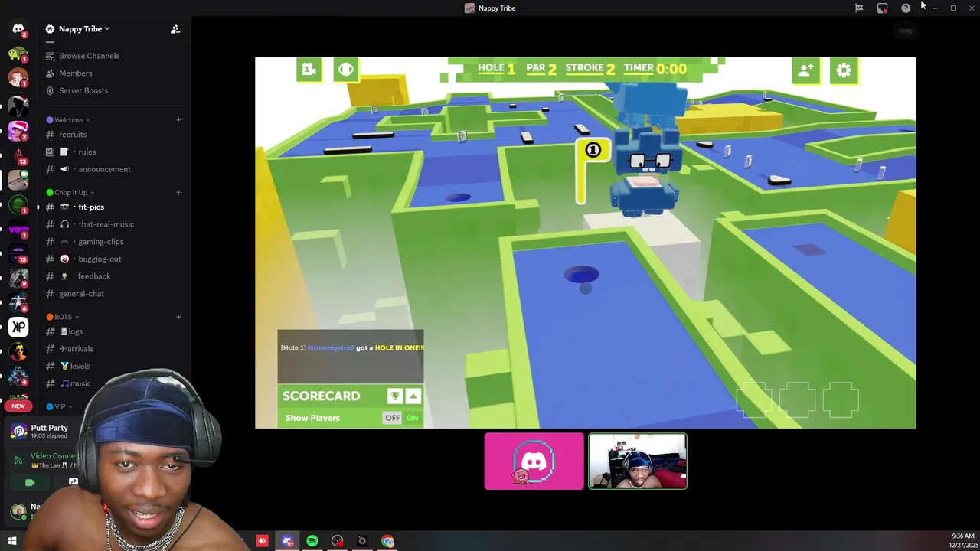Open OBS Studio from the taskbar
The image size is (980, 551).
click(338, 541)
